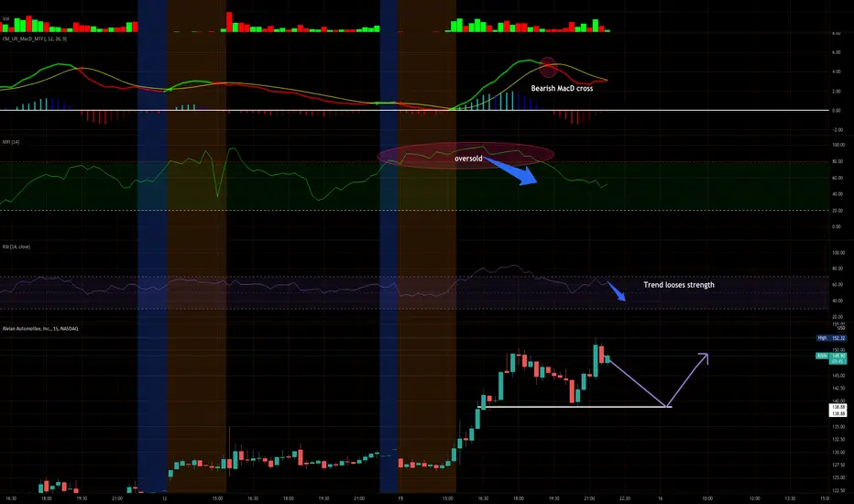Screen dimensions: 854x504
Task: Click the 122.50 price axis value
Action: click(838, 490)
